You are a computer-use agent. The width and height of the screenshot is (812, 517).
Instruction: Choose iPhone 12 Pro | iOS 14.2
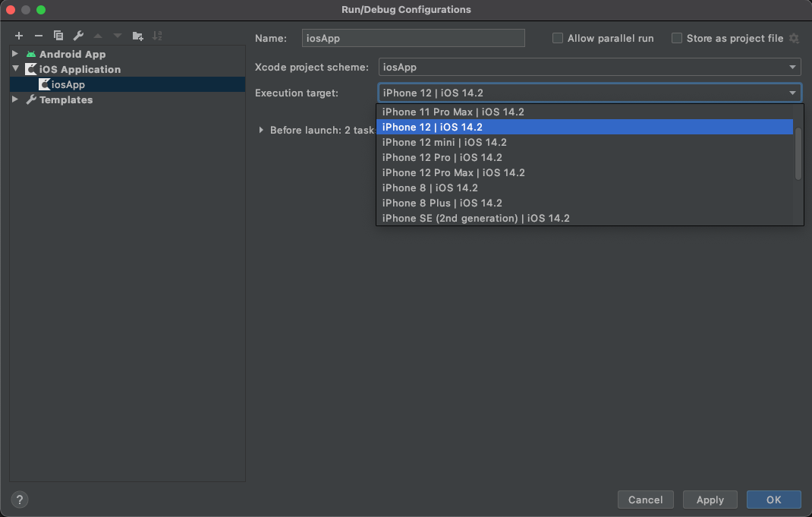click(584, 157)
